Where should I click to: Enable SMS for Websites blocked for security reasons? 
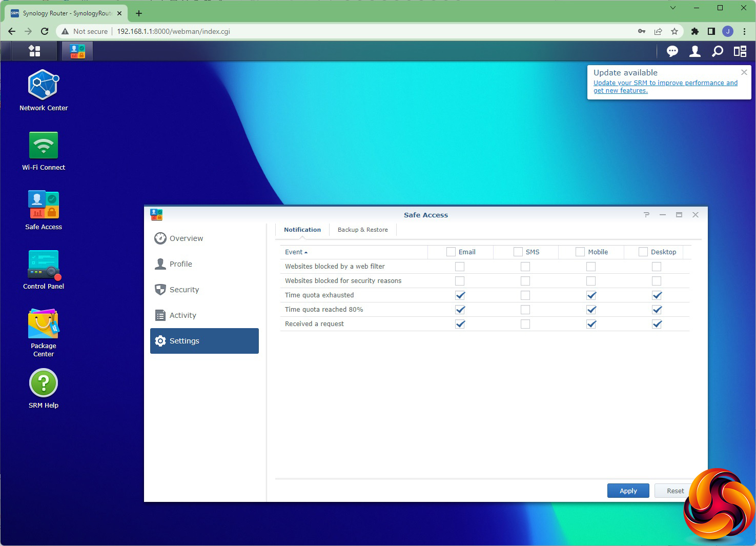coord(525,281)
